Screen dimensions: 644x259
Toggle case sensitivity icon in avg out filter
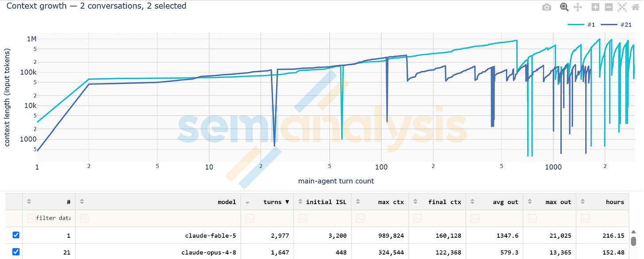click(x=475, y=218)
